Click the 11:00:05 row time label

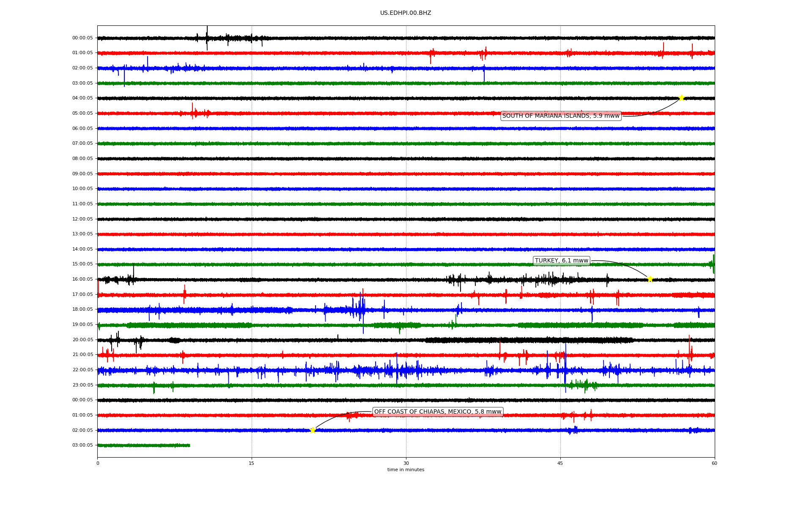click(82, 204)
